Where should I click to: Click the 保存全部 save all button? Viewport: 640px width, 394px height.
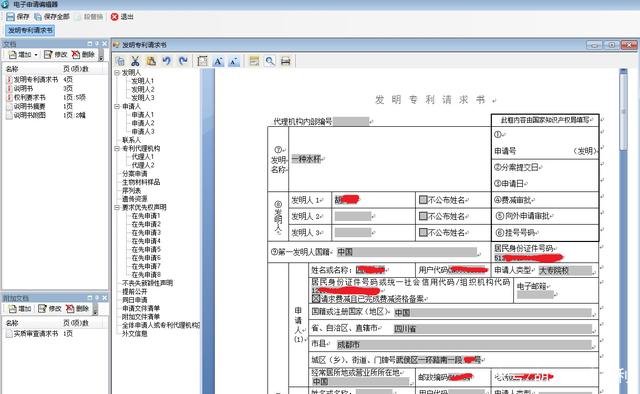52,17
